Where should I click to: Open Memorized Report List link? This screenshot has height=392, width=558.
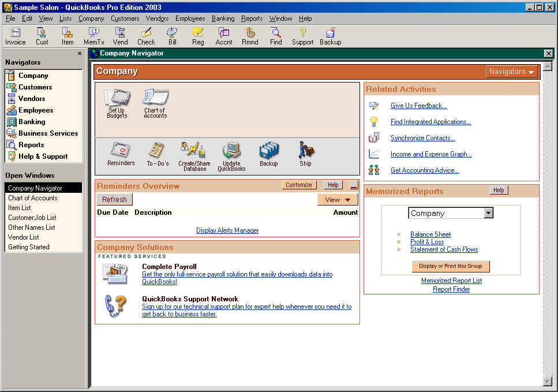(452, 281)
